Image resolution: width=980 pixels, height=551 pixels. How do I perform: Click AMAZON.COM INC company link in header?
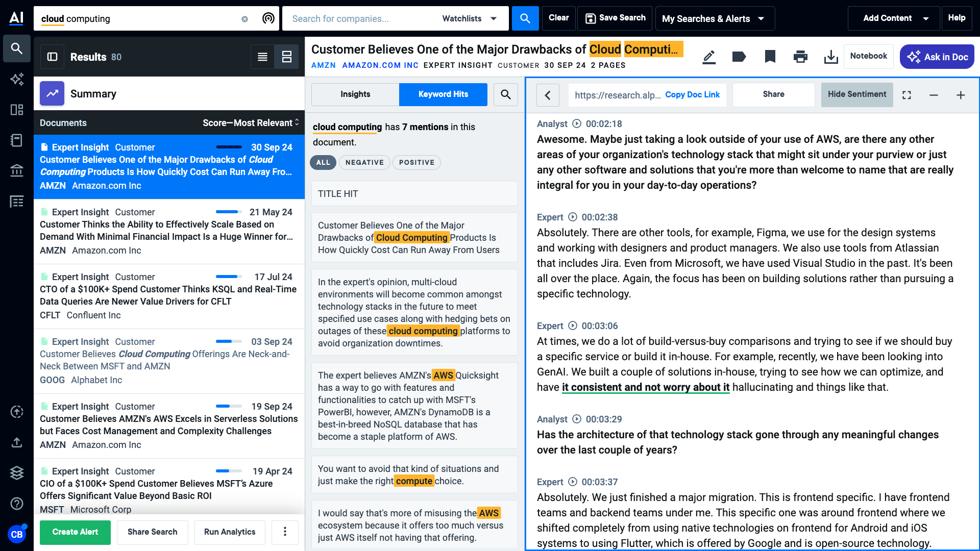380,65
